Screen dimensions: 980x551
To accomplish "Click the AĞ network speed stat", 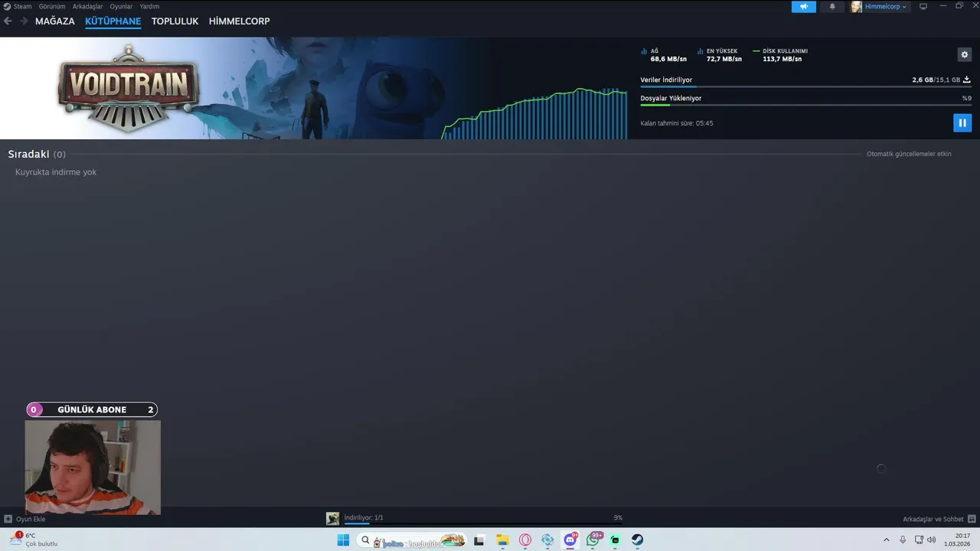I will coord(664,55).
